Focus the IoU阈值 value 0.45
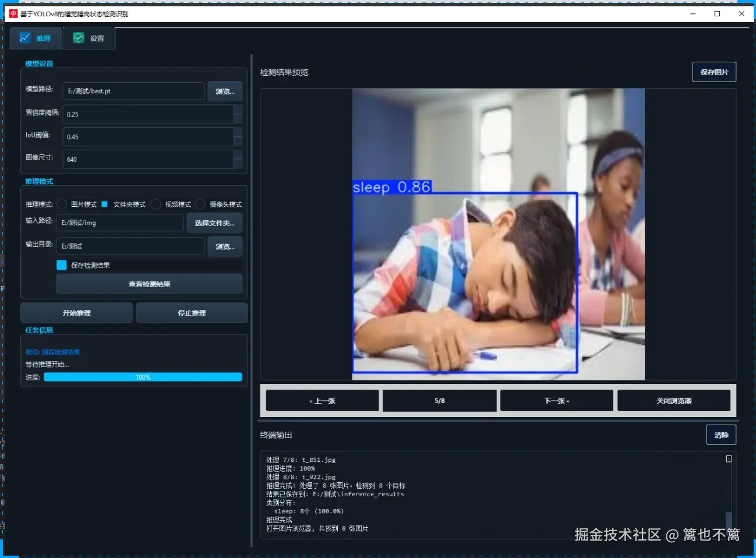The width and height of the screenshot is (756, 558). (x=148, y=137)
